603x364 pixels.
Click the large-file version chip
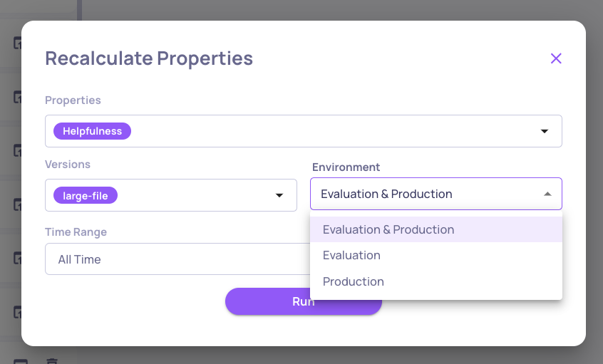click(86, 195)
